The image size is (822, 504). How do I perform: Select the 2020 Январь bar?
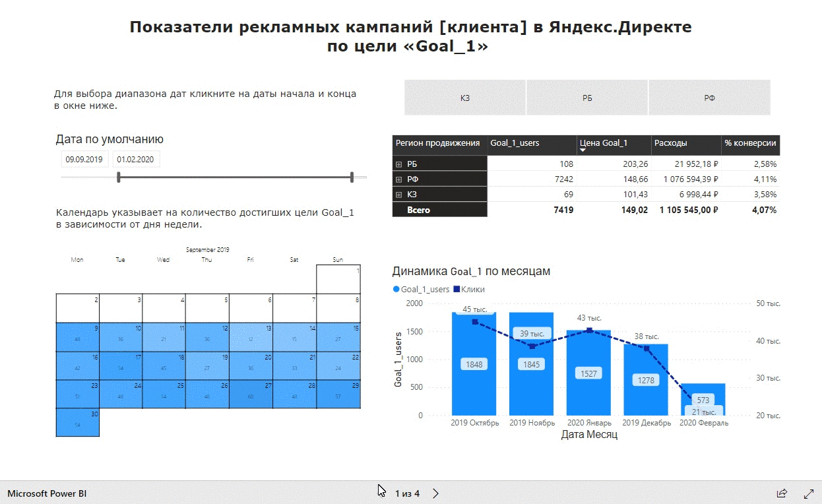589,373
